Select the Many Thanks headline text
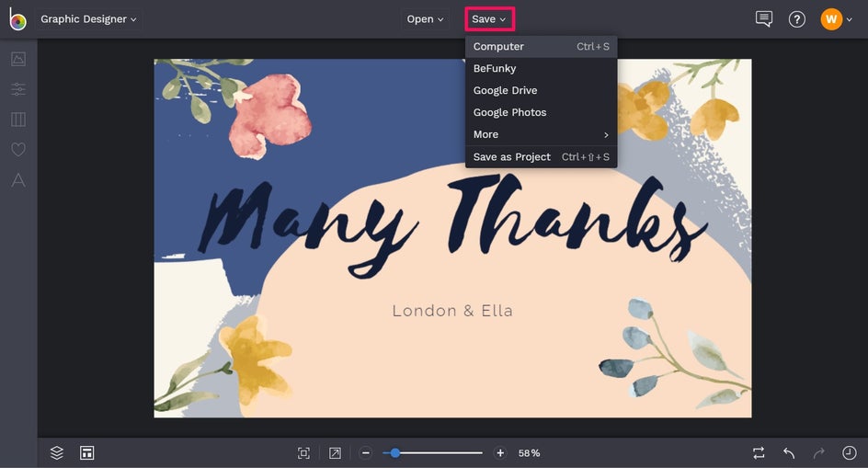Screen dimensions: 868x468 (452, 225)
